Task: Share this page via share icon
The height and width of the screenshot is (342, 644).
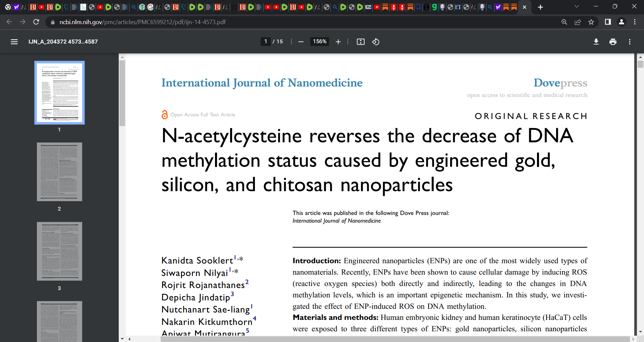Action: 578,22
